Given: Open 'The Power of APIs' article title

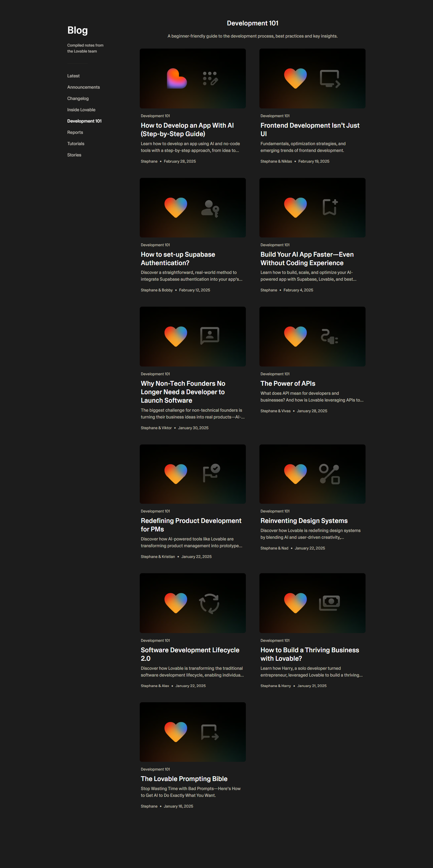Looking at the screenshot, I should pyautogui.click(x=288, y=383).
